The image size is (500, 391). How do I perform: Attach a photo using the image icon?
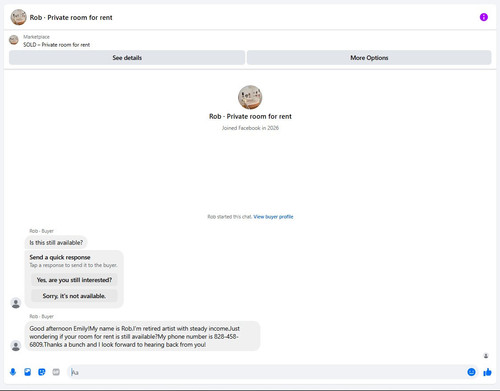pos(28,372)
